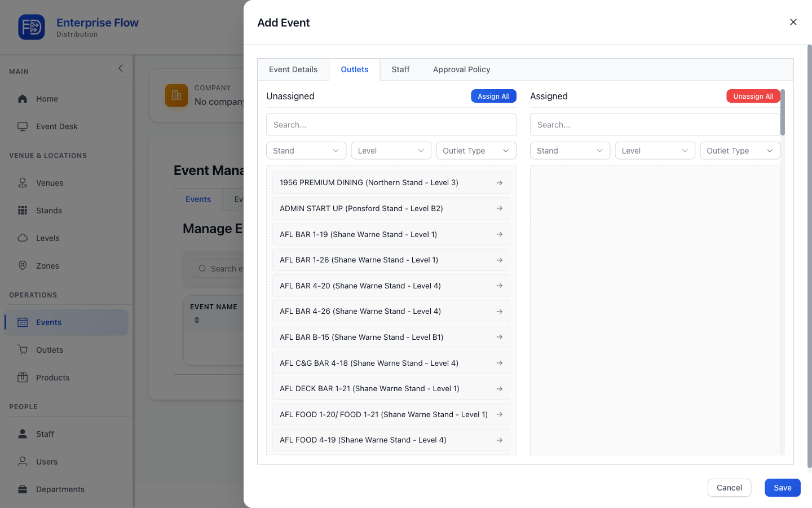Close the Add Event dialog

point(793,22)
